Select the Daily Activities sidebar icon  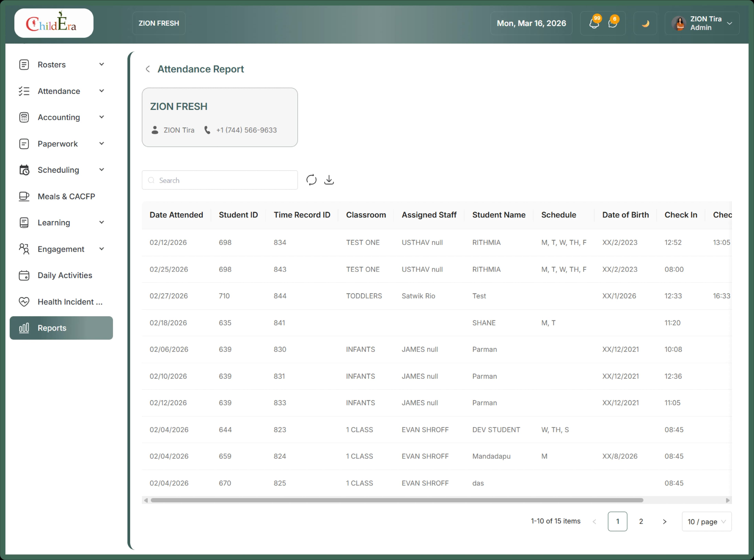[x=24, y=275]
